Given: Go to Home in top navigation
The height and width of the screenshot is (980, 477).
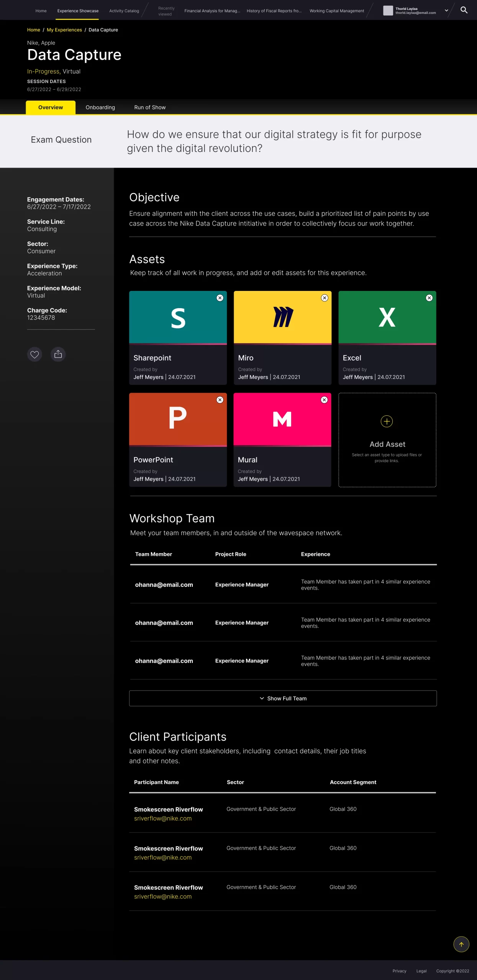Looking at the screenshot, I should point(41,11).
